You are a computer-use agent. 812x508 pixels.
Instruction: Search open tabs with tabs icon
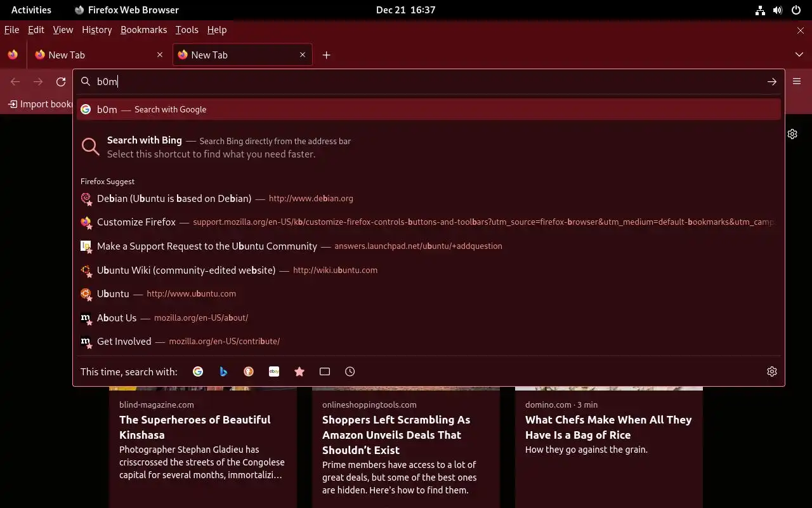(325, 371)
